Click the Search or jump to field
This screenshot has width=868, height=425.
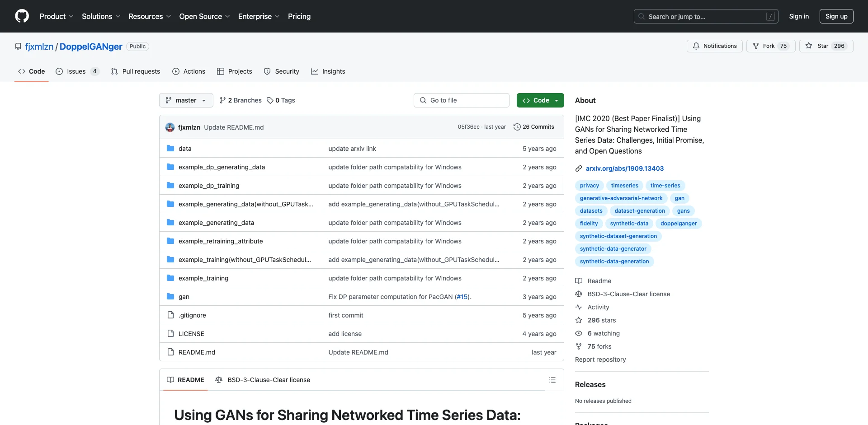tap(706, 16)
